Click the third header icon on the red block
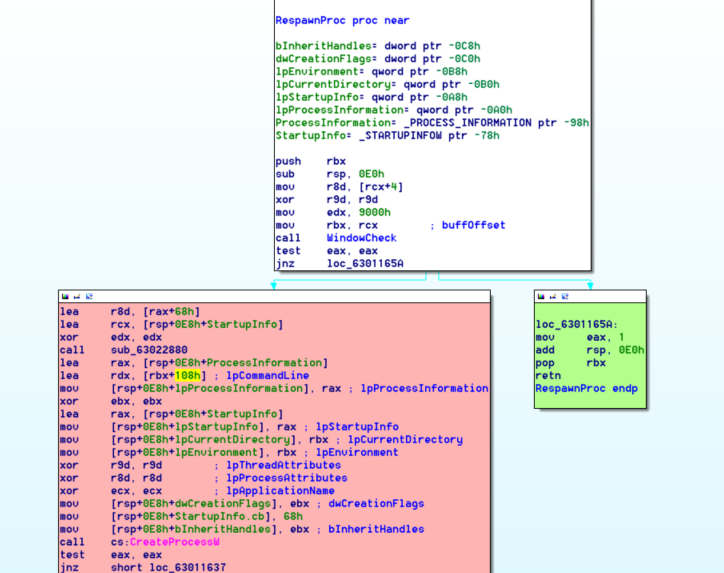Screen dimensions: 724x573 tap(88, 297)
